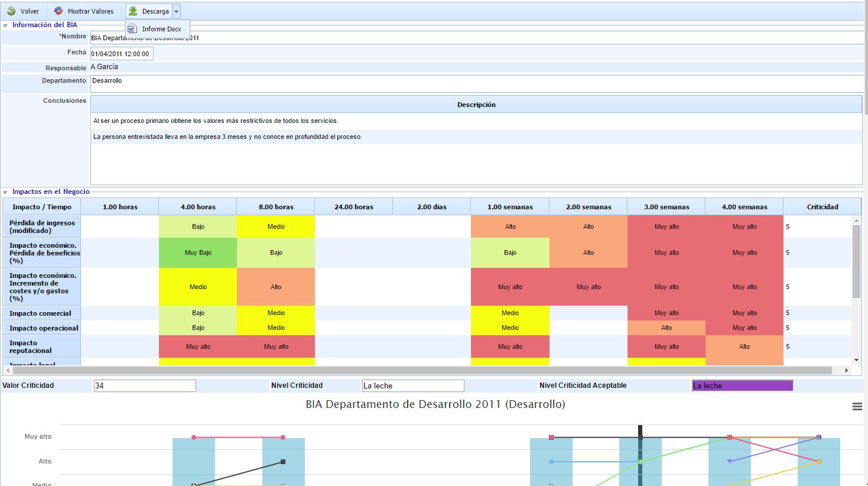Click the Descripción column header in Conclusiones

tap(476, 105)
